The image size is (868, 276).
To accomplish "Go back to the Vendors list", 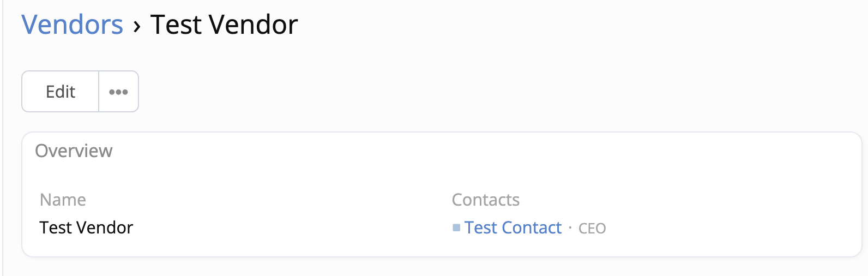I will [72, 25].
